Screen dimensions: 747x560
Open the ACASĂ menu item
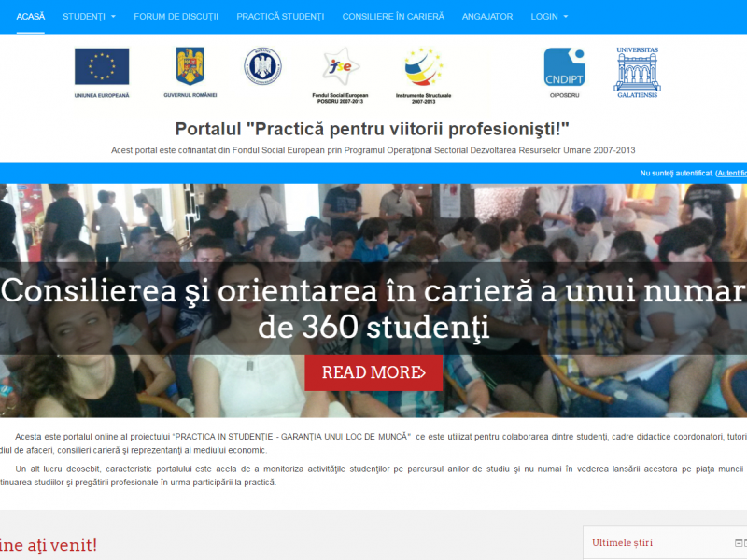[31, 17]
